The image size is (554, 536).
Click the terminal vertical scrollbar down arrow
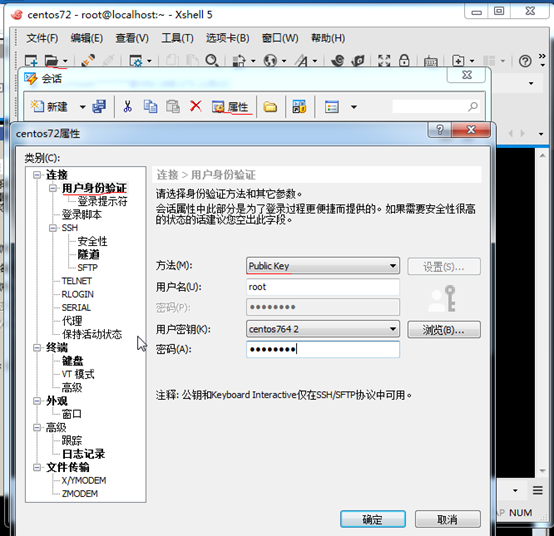click(542, 471)
